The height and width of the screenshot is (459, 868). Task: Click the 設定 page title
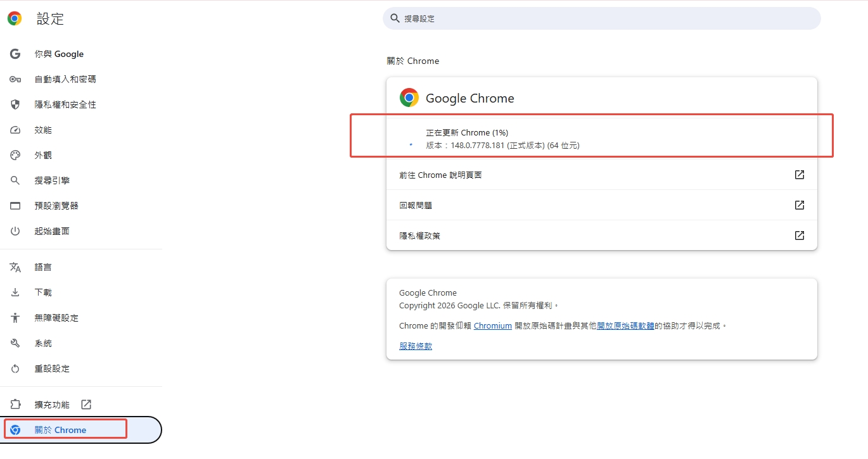pyautogui.click(x=50, y=18)
